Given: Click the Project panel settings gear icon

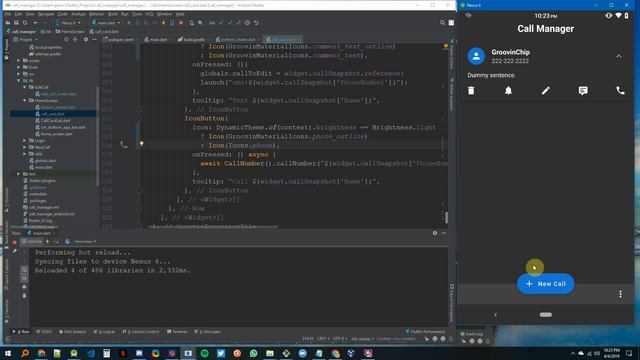Looking at the screenshot, I should click(x=86, y=40).
